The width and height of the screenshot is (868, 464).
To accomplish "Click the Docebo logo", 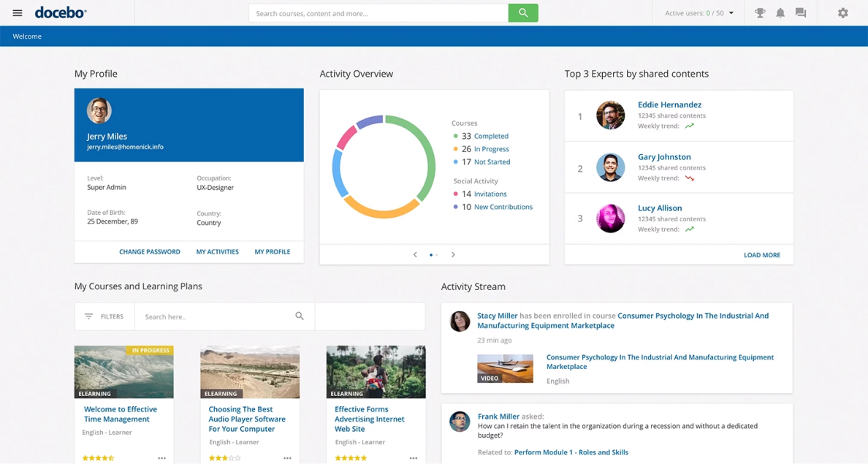I will [x=59, y=12].
